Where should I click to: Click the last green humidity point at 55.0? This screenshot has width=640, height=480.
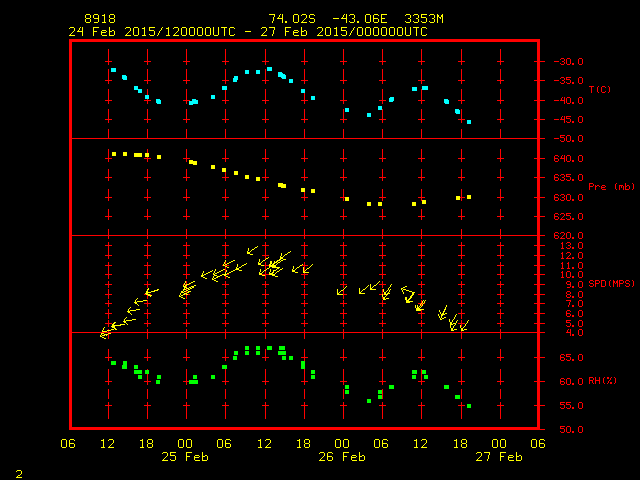point(469,406)
